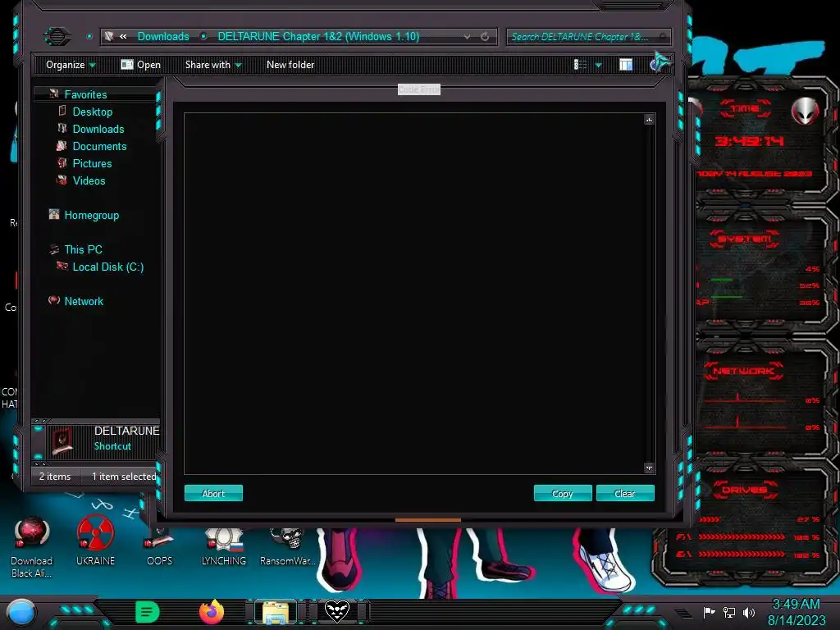Click the DELTARUNE heart taskbar icon
Screen dimensions: 840x630
[x=337, y=611]
